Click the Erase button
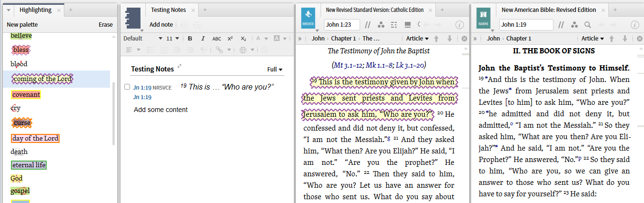 [x=106, y=25]
